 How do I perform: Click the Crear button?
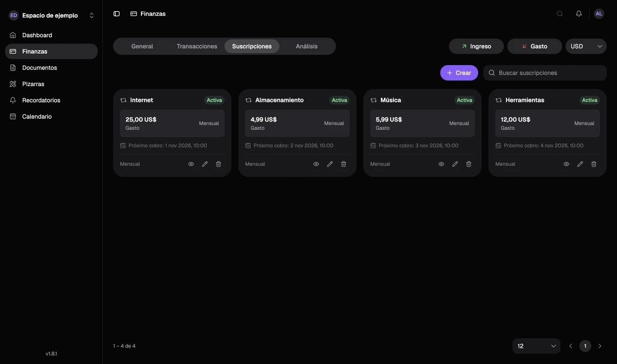[459, 73]
